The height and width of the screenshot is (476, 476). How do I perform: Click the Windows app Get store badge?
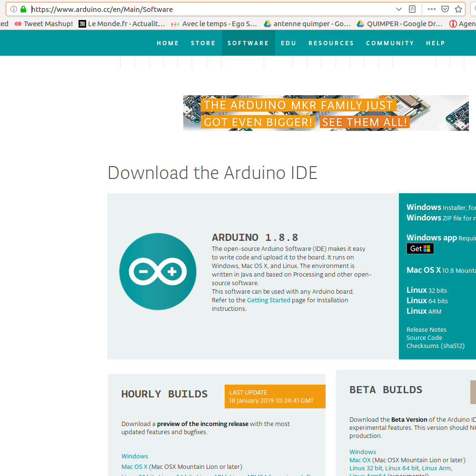tap(420, 248)
